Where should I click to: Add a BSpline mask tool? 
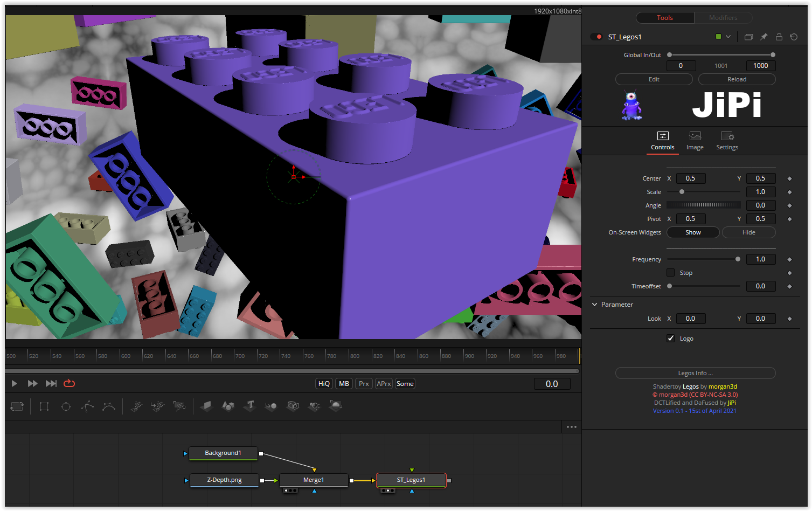[109, 406]
